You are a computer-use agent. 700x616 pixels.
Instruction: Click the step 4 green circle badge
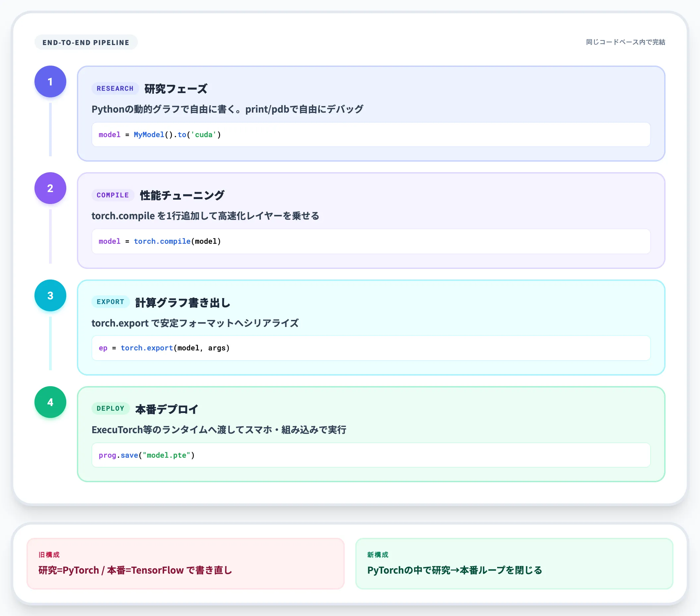(50, 402)
